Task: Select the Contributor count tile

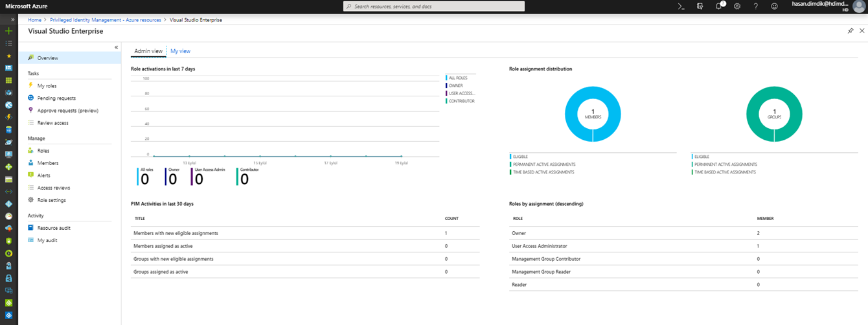Action: [x=247, y=176]
